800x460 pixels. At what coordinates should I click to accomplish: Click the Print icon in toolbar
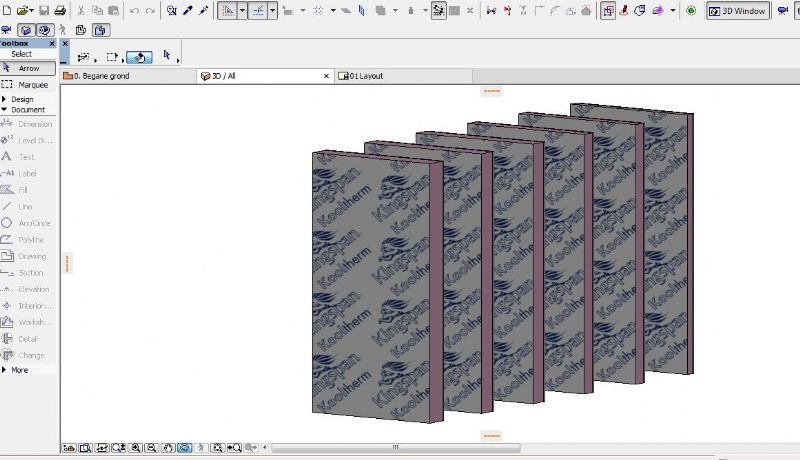tap(60, 10)
